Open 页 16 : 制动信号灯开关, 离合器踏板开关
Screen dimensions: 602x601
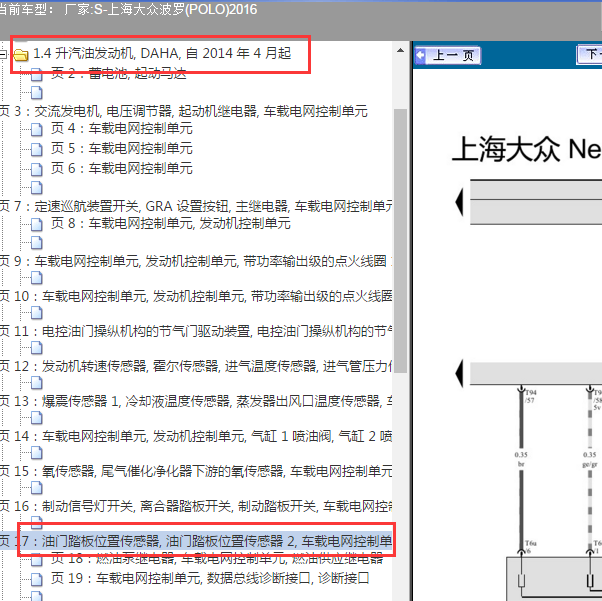(x=196, y=506)
